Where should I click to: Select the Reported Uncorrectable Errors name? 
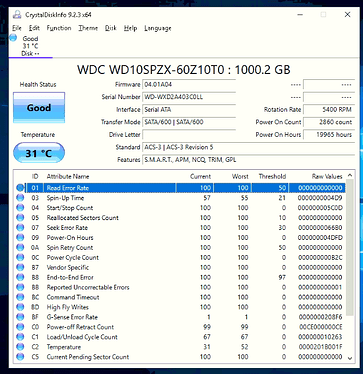coord(88,287)
